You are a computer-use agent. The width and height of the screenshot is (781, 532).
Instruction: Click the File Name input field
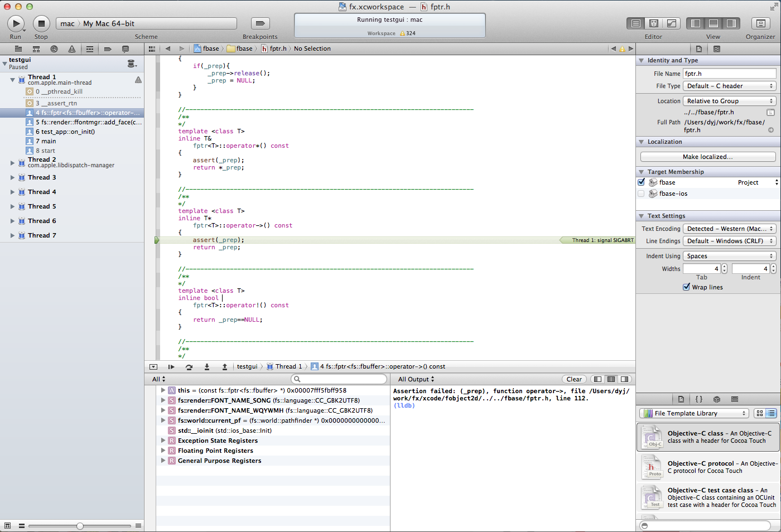click(729, 74)
